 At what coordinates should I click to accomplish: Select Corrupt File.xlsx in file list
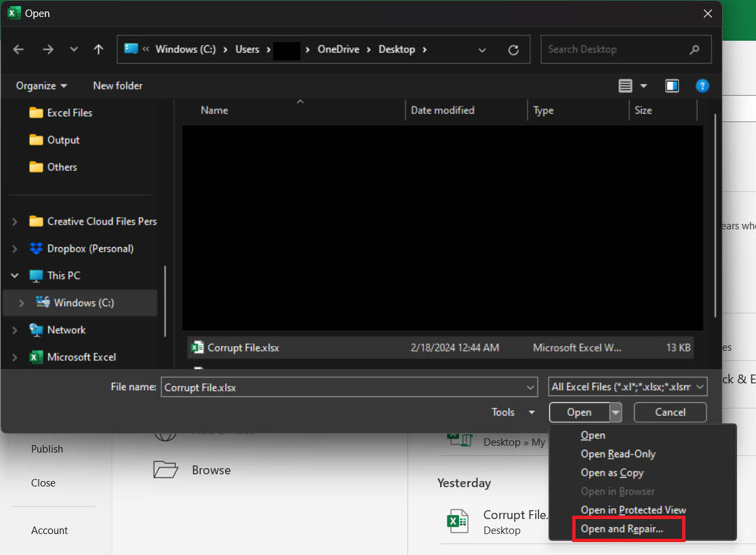(440, 347)
